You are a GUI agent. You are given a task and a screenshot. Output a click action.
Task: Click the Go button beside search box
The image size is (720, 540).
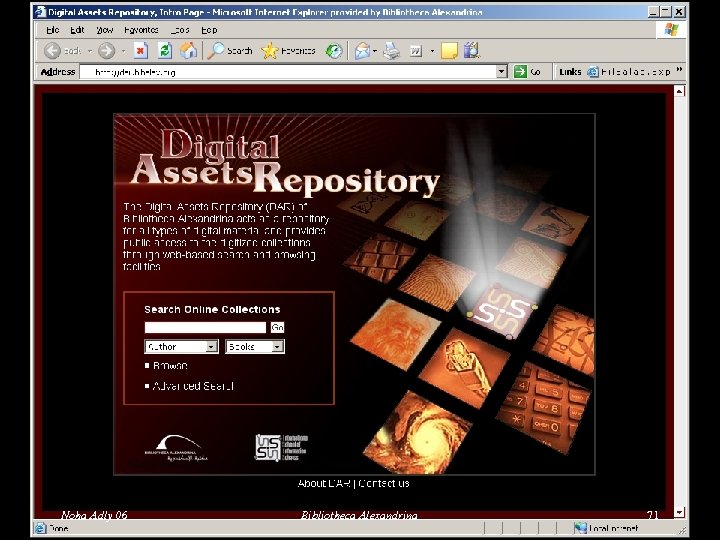pos(277,327)
